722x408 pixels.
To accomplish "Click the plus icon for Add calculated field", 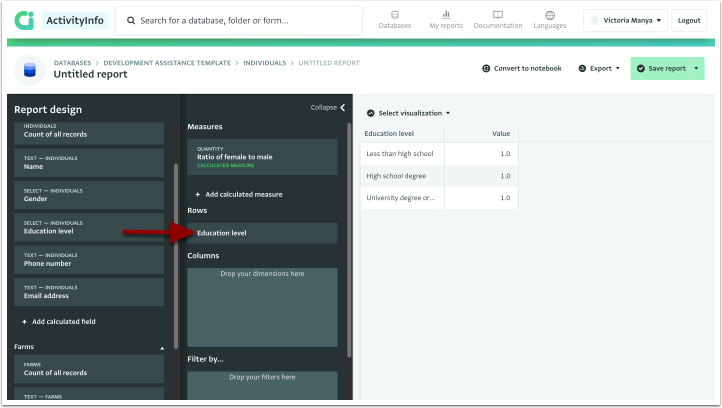I will (x=25, y=322).
